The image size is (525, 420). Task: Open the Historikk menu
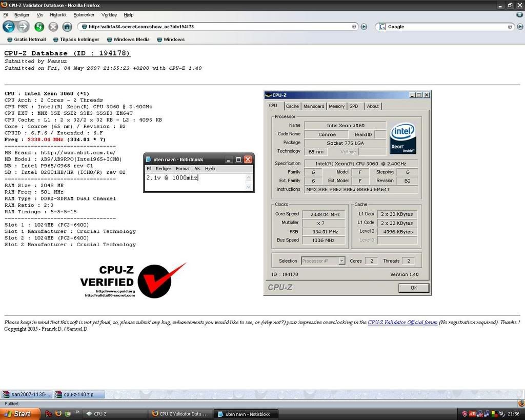(58, 15)
